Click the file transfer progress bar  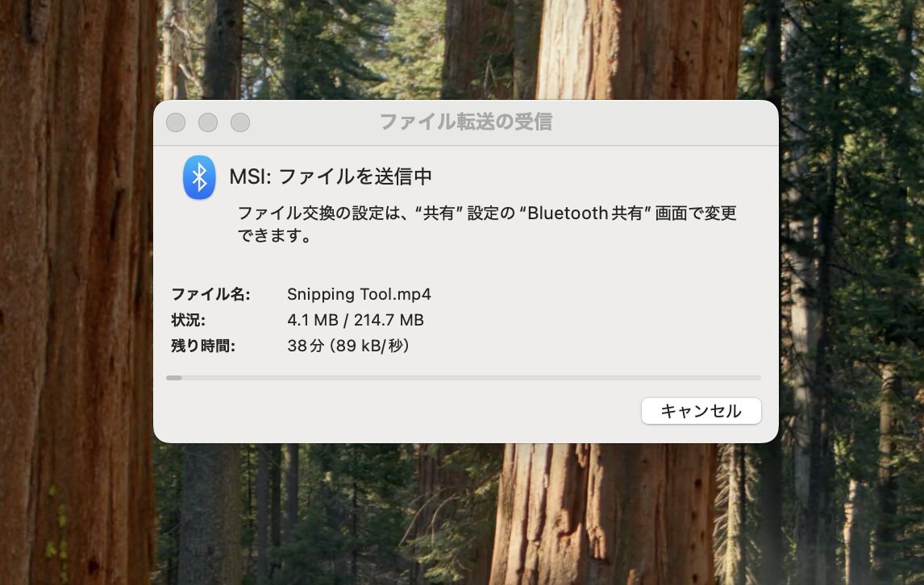pyautogui.click(x=463, y=378)
